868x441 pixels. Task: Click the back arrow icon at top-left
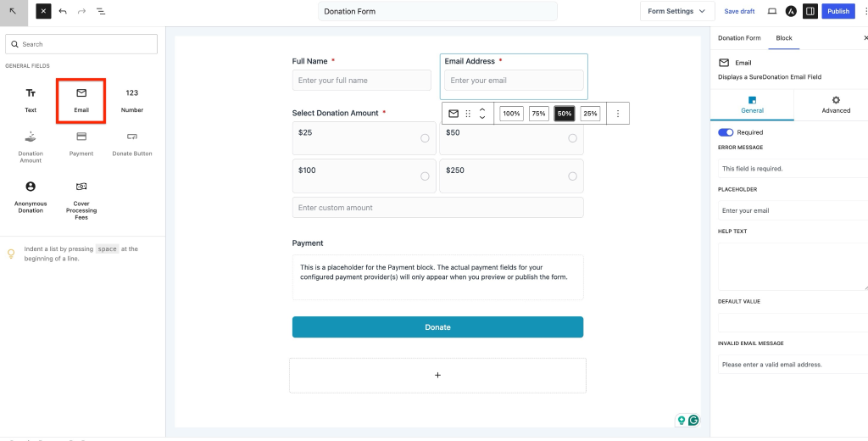click(x=14, y=11)
